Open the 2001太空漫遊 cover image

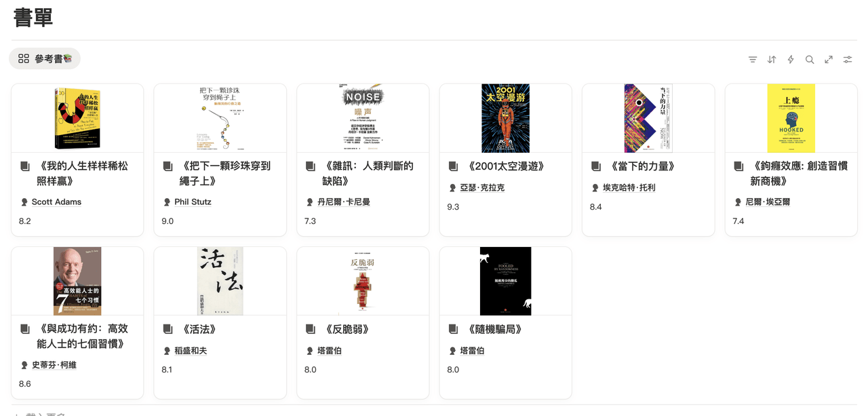(x=505, y=118)
